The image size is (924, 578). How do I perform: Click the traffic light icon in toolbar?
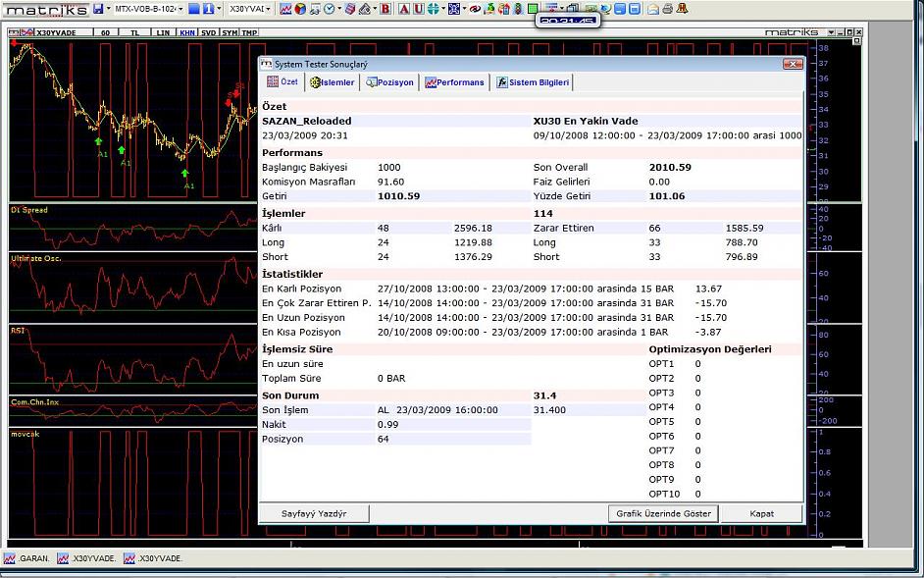[x=518, y=9]
